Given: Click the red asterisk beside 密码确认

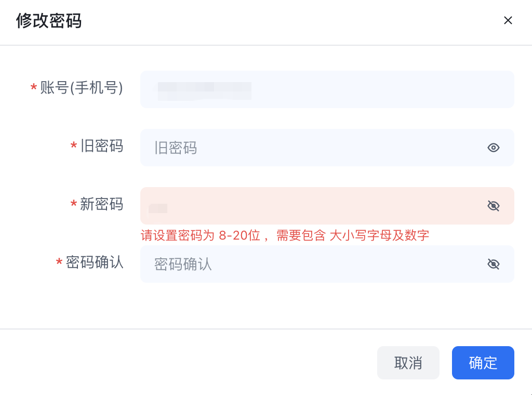Looking at the screenshot, I should 59,264.
